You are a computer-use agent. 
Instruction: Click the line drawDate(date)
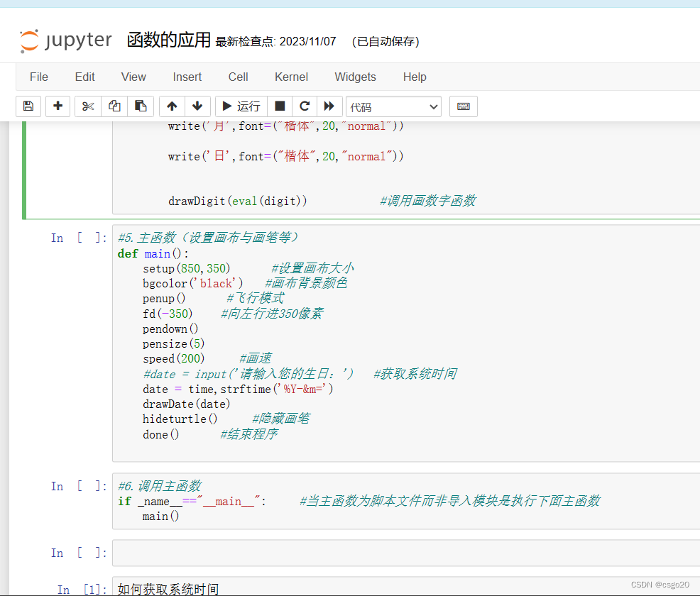(186, 404)
